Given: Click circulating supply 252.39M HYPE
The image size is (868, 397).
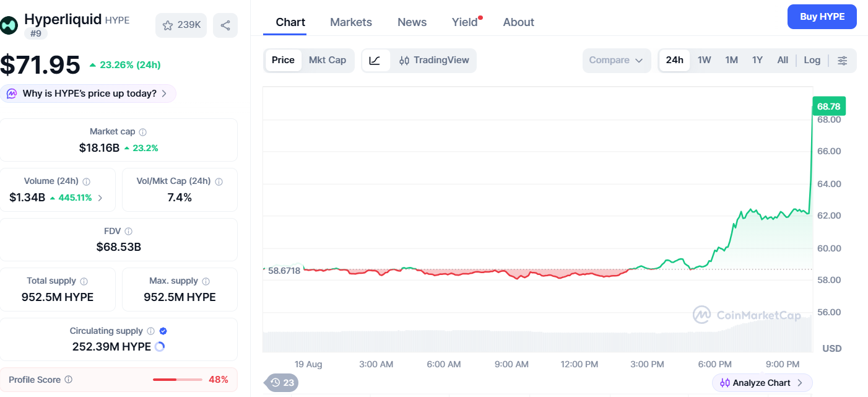Looking at the screenshot, I should [x=111, y=347].
